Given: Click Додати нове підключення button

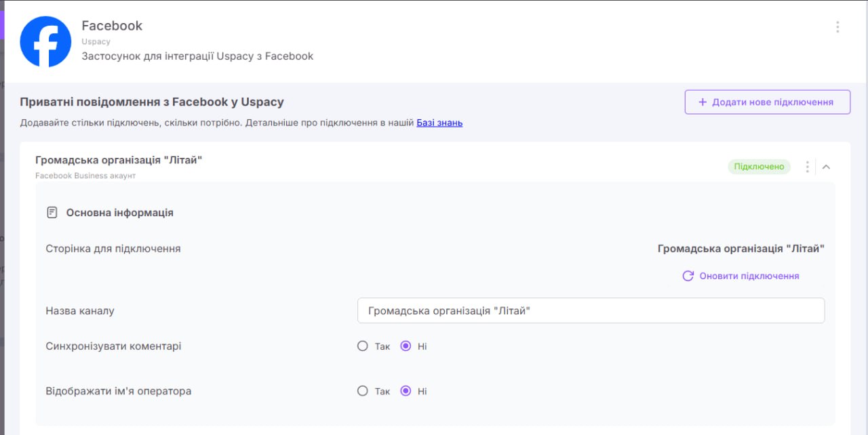Looking at the screenshot, I should 767,102.
